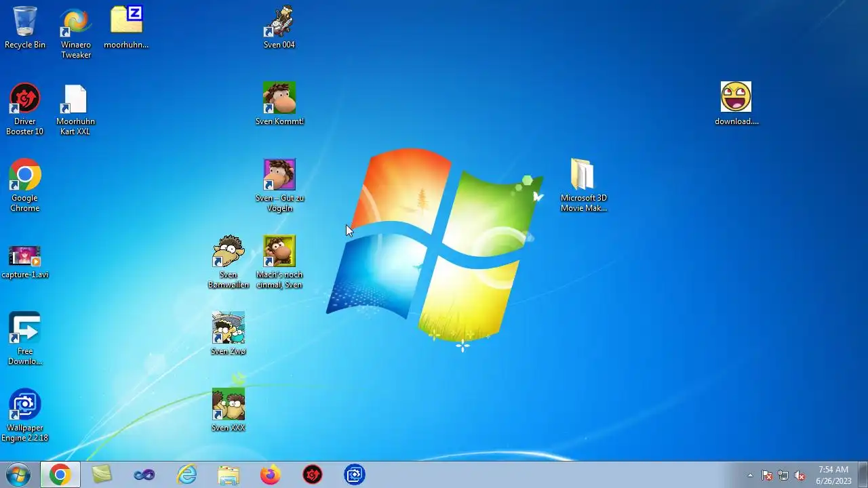Select the capture-1.avi video file
868x488 pixels.
pyautogui.click(x=25, y=262)
